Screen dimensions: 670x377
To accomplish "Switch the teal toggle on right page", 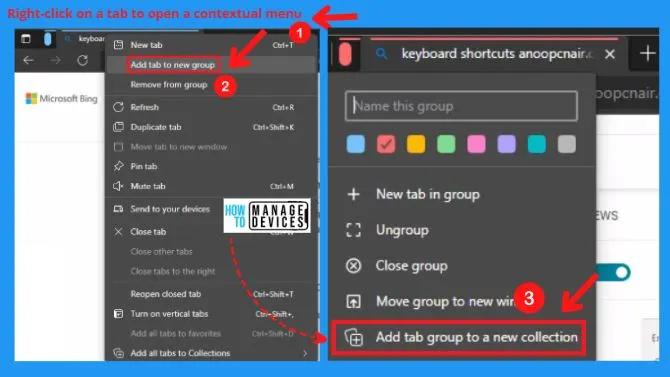I will coord(614,272).
